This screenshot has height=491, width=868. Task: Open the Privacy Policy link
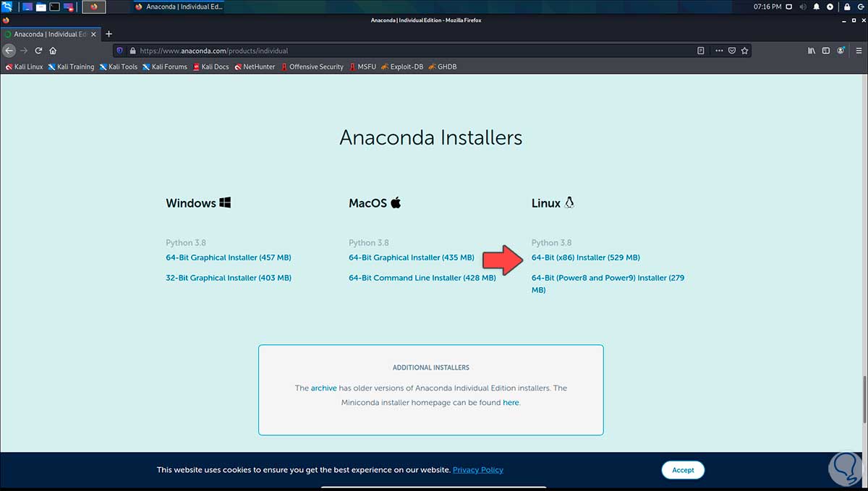tap(478, 470)
